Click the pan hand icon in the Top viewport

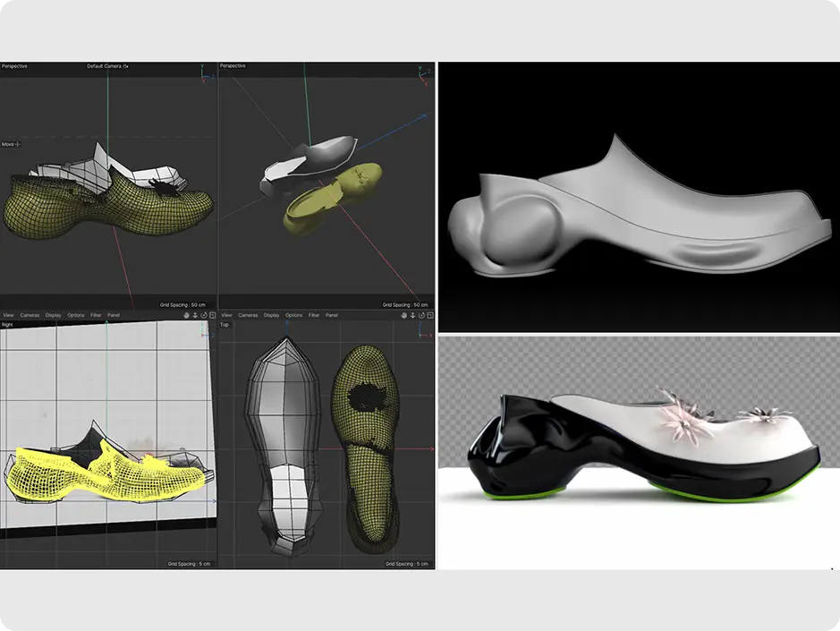pyautogui.click(x=404, y=315)
